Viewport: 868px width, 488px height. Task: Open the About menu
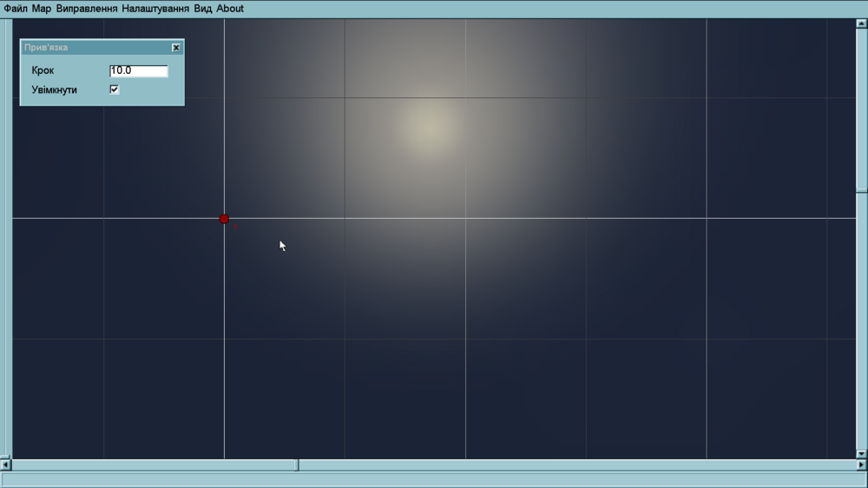(230, 9)
